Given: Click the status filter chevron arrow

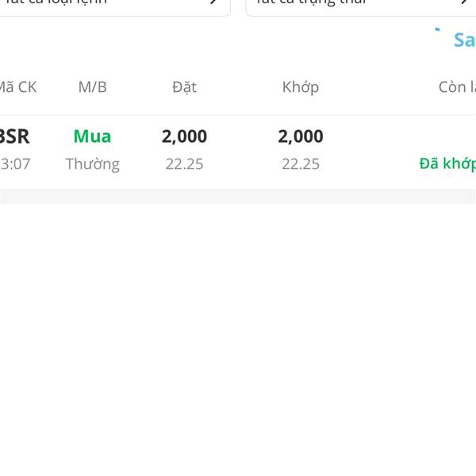Looking at the screenshot, I should click(465, 2).
